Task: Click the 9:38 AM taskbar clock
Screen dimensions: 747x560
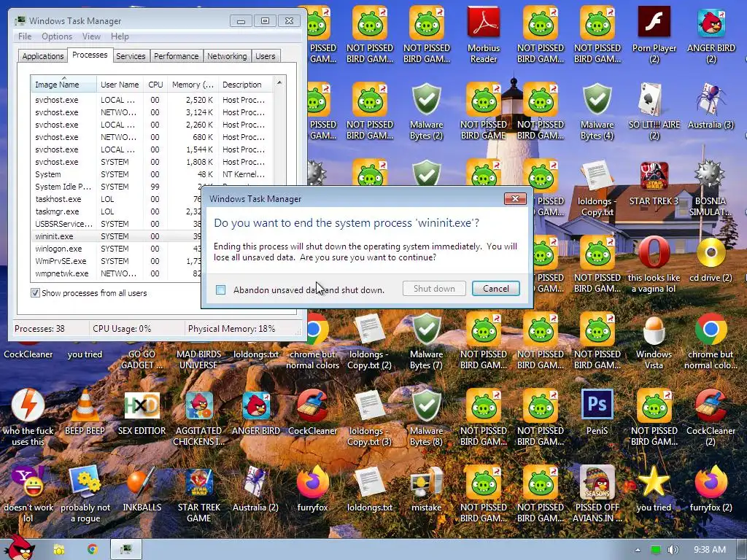Action: 709,550
